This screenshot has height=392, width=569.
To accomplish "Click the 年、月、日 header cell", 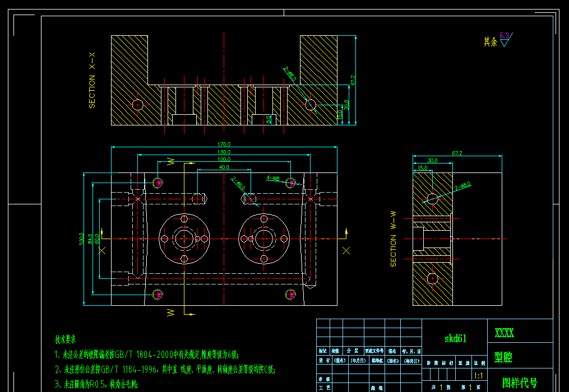I will click(411, 351).
